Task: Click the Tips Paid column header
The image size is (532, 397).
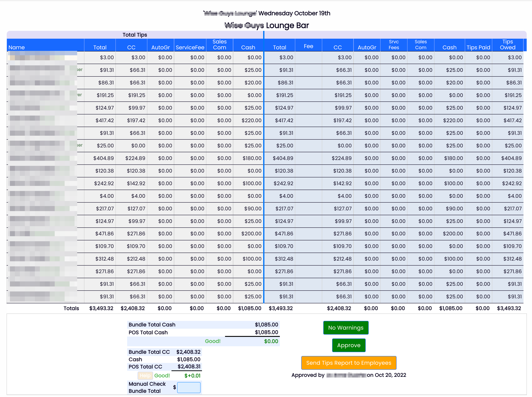Action: pyautogui.click(x=478, y=47)
